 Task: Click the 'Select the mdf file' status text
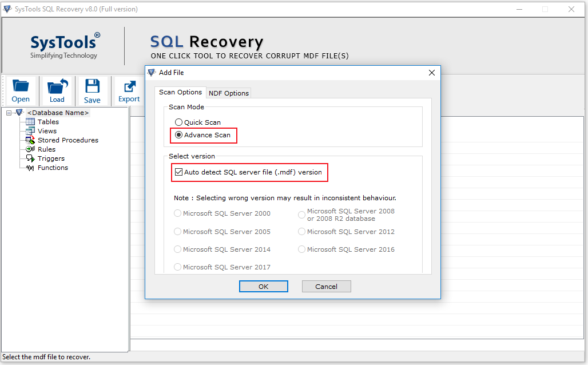click(x=46, y=357)
